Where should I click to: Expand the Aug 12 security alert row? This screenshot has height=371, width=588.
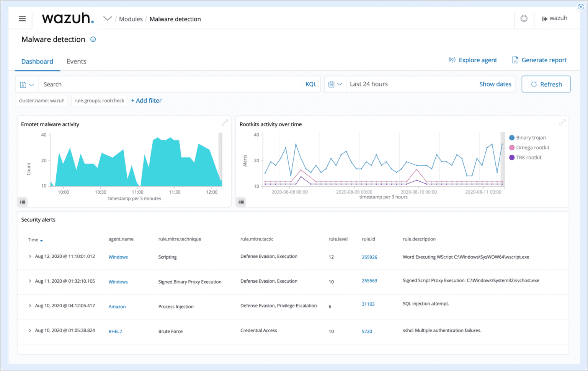tap(30, 256)
